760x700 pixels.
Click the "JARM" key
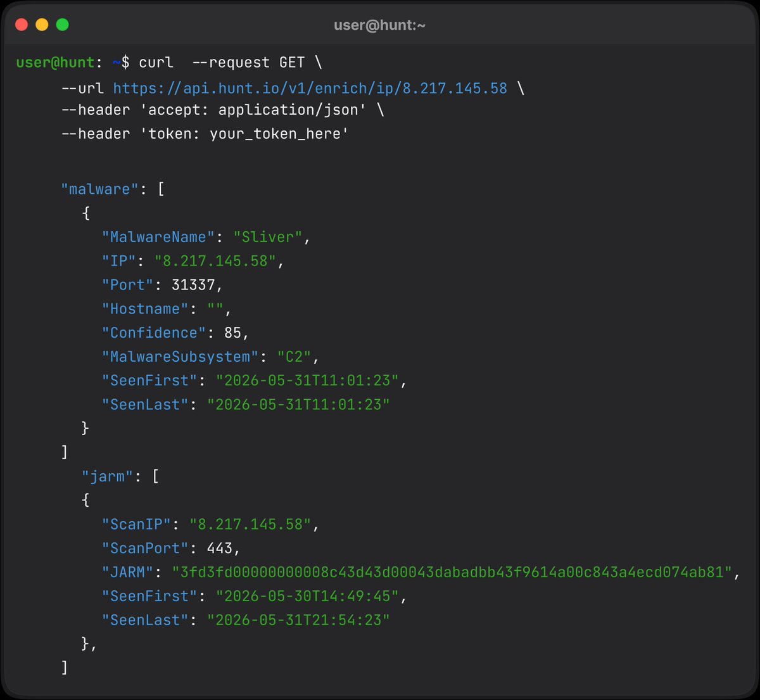[127, 573]
